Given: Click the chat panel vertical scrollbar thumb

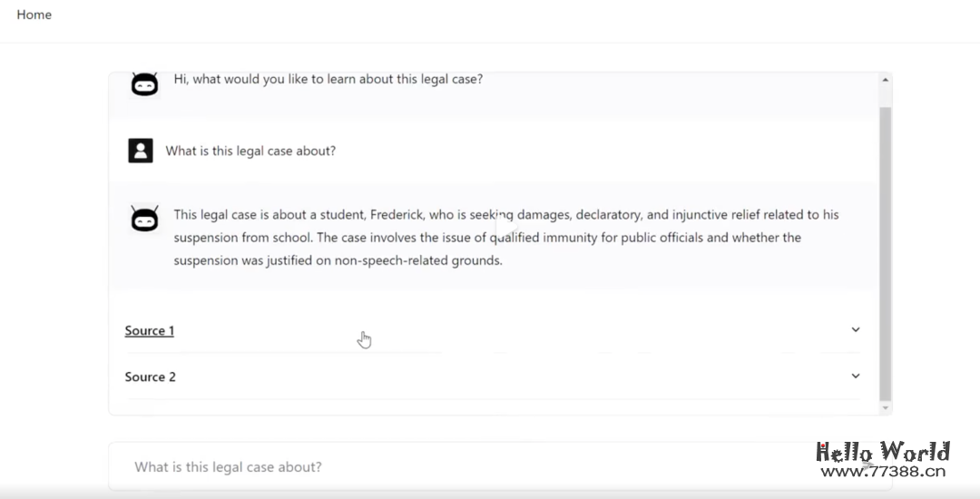Looking at the screenshot, I should coord(886,254).
